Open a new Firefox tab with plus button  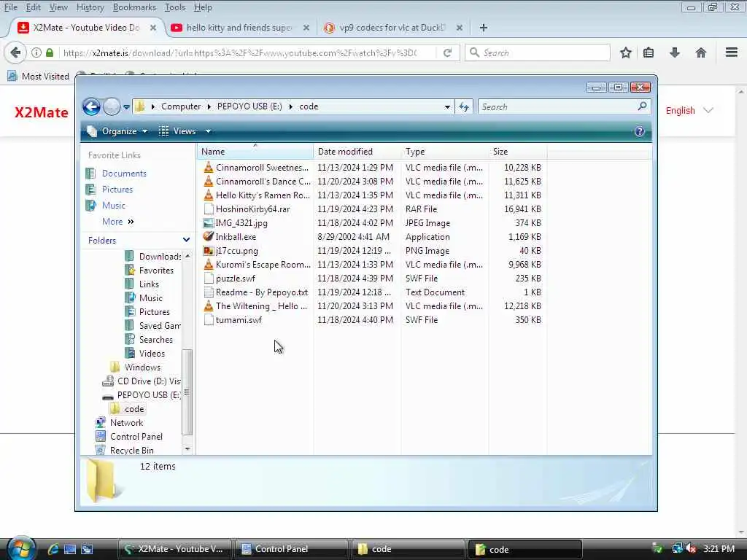pos(483,28)
